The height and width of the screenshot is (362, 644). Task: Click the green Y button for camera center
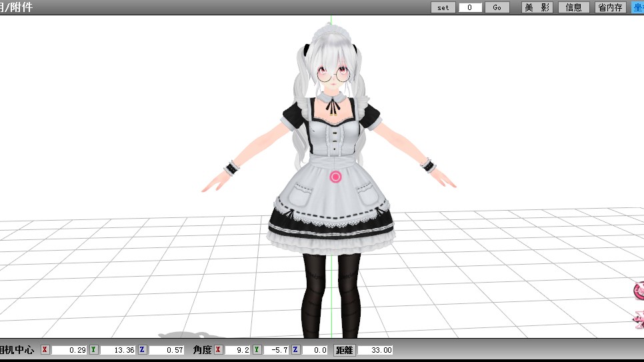pyautogui.click(x=93, y=350)
